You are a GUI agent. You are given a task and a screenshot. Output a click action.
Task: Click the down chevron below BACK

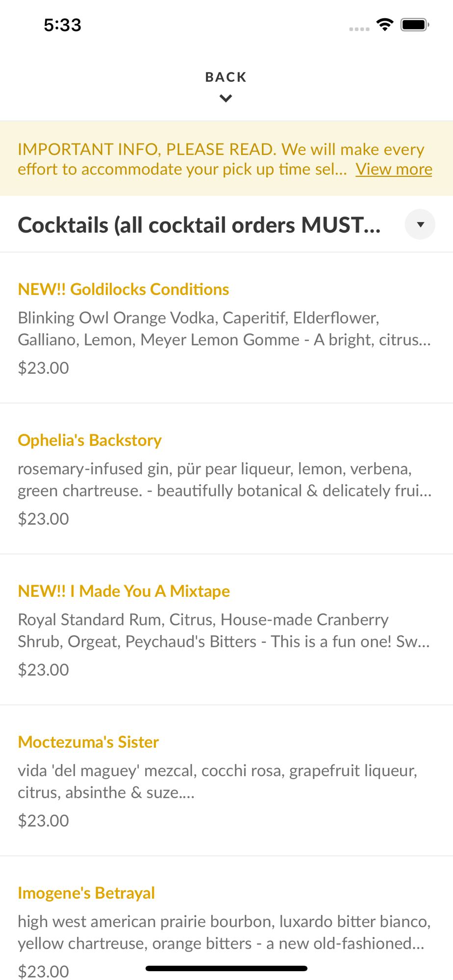pyautogui.click(x=226, y=98)
